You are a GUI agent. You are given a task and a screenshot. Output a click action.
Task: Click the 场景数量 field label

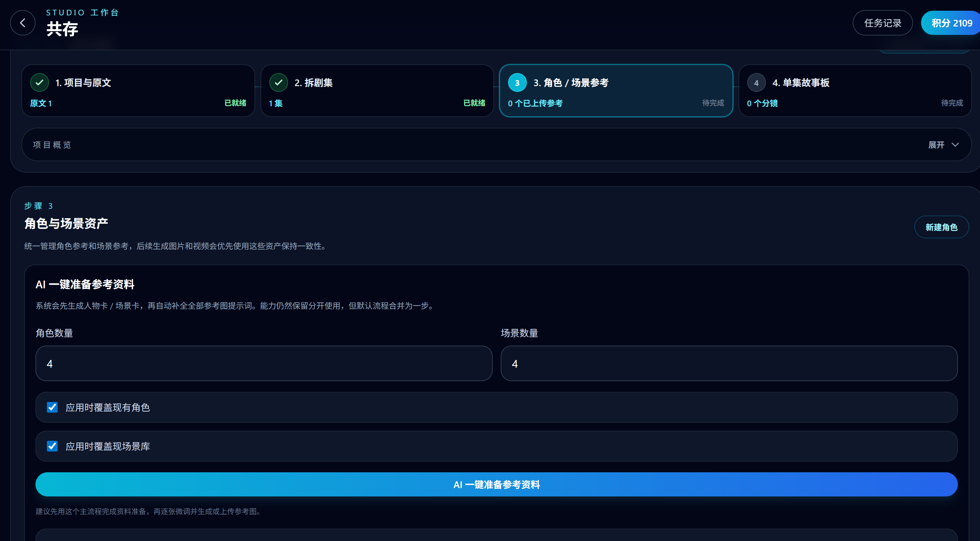[x=519, y=333]
